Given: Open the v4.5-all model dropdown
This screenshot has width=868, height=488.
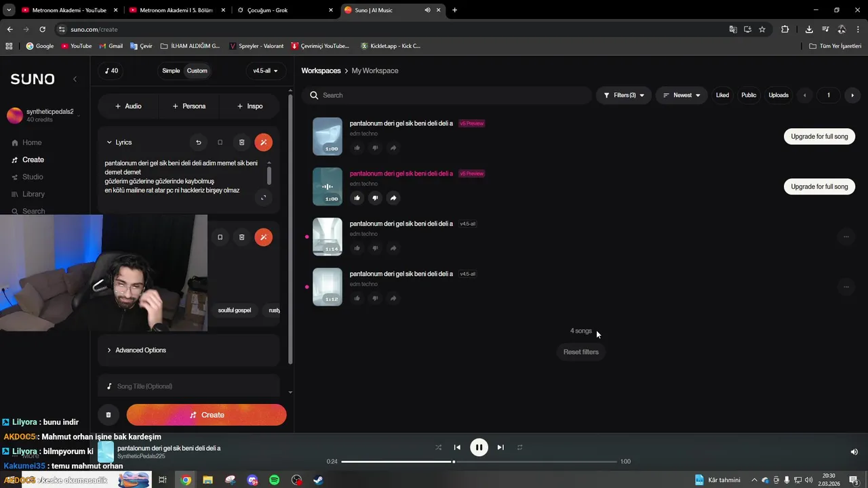Looking at the screenshot, I should [x=265, y=70].
